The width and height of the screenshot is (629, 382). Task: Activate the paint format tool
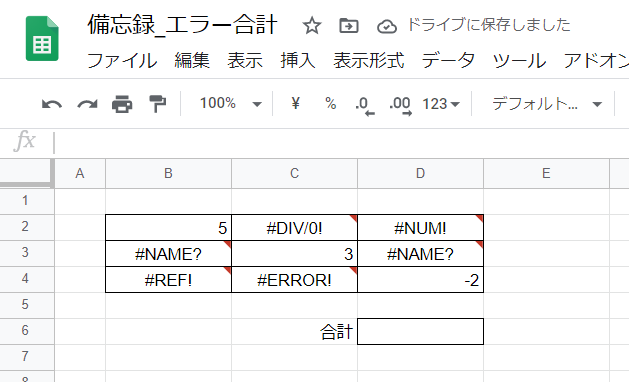point(157,104)
